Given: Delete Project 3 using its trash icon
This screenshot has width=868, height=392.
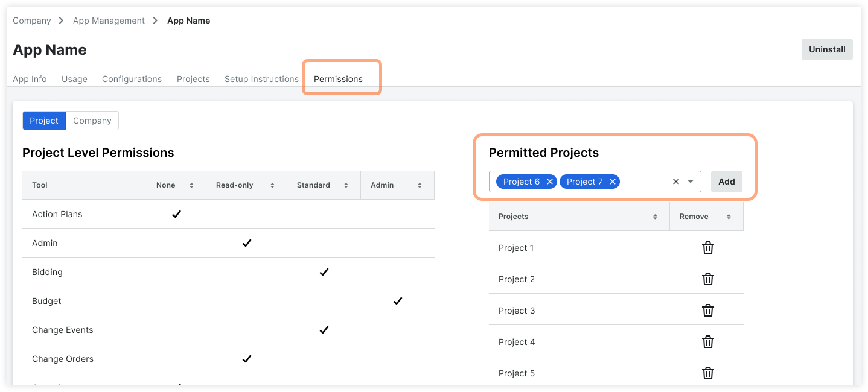Looking at the screenshot, I should click(707, 310).
